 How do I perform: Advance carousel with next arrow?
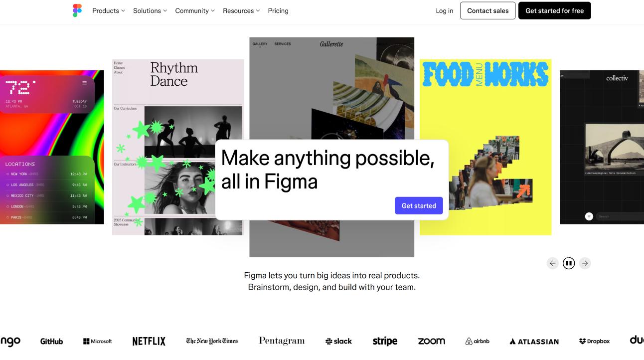(585, 263)
